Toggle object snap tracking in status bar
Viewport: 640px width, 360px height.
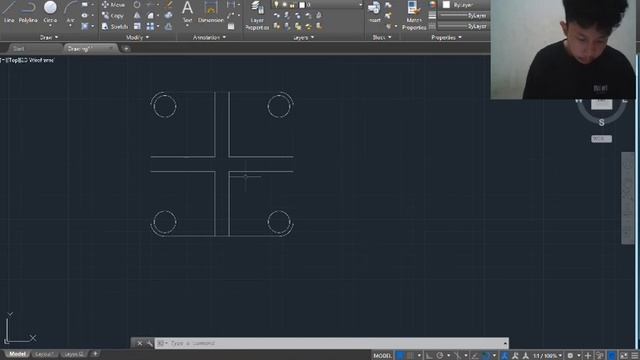pos(475,356)
